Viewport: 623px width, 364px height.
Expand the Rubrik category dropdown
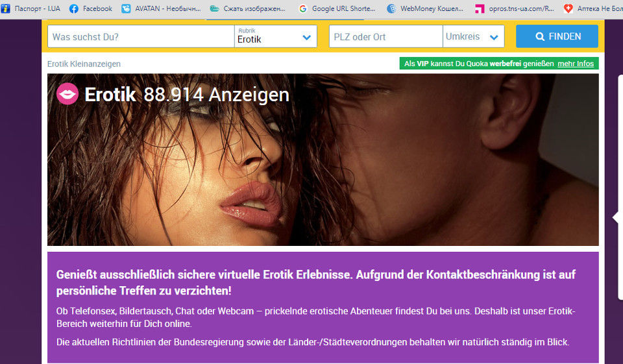point(306,37)
